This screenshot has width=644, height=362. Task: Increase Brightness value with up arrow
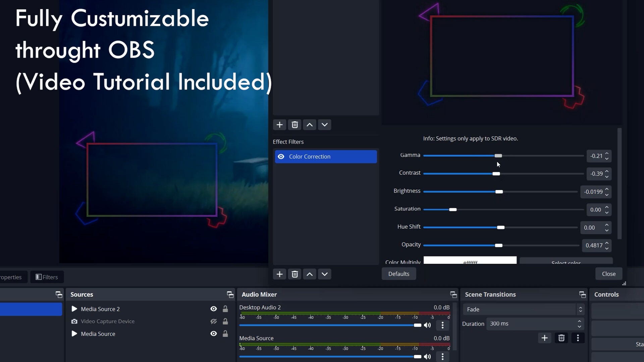pos(607,189)
